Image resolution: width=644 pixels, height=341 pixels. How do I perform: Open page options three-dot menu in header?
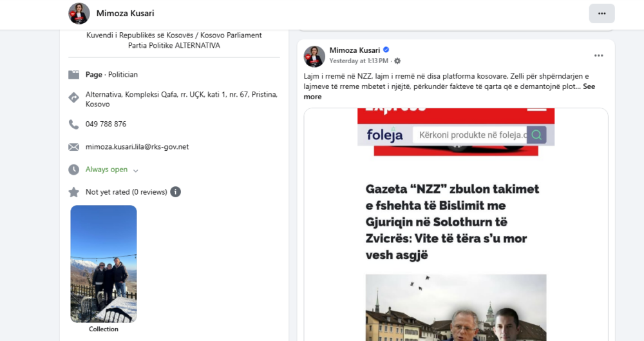click(x=601, y=14)
